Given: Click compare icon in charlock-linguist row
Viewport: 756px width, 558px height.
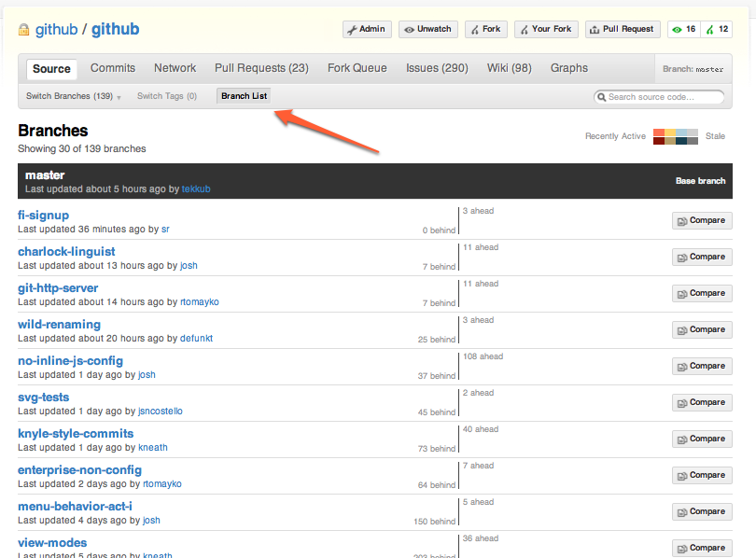Looking at the screenshot, I should 682,258.
